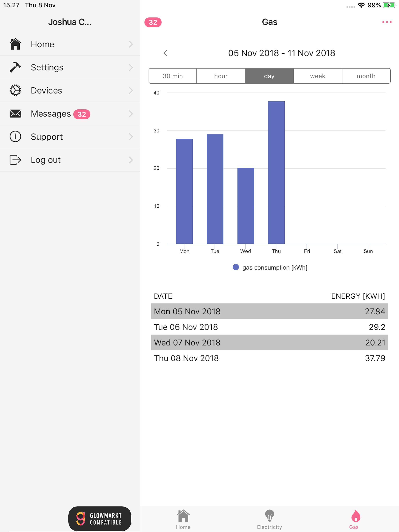Viewport: 399px width, 532px height.
Task: Select the hour view segment
Action: coord(221,76)
